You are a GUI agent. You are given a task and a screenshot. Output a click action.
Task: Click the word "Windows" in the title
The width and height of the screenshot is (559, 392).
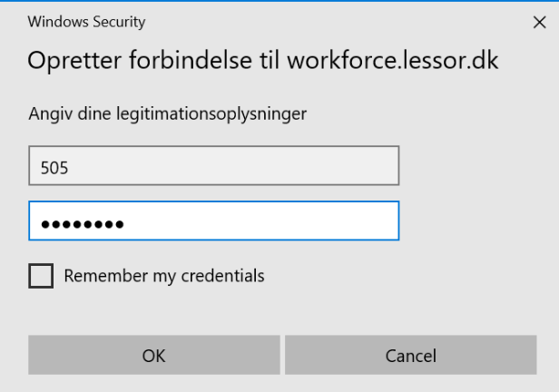[56, 22]
